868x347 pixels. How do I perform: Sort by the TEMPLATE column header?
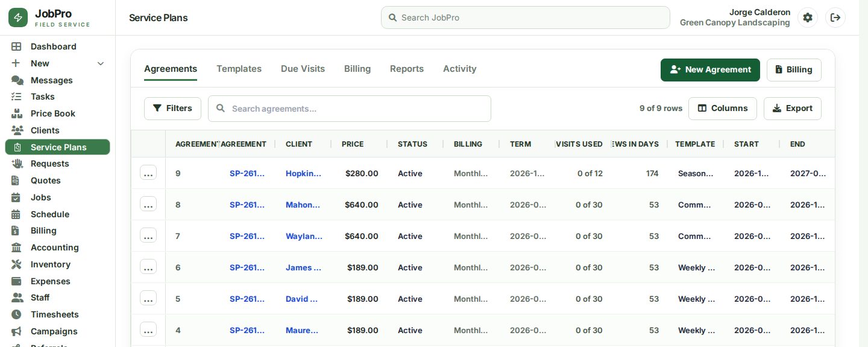pyautogui.click(x=695, y=144)
